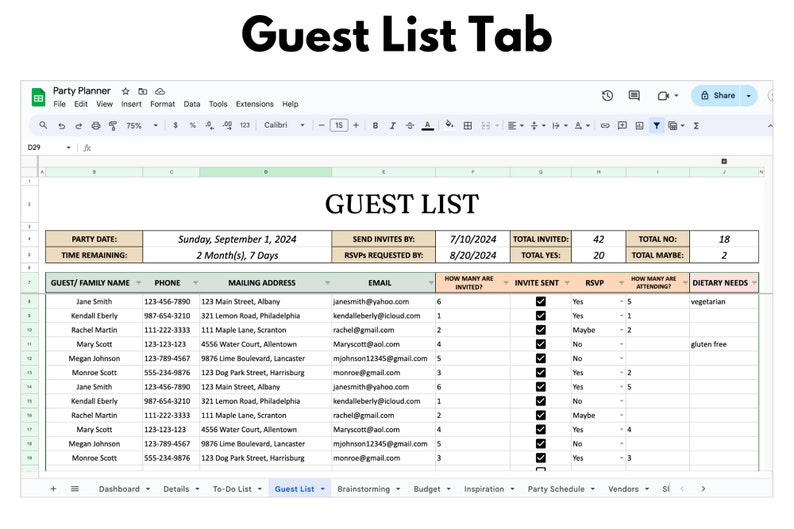Viewport: 794px width, 529px height.
Task: Decrease font size with minus button
Action: 321,125
